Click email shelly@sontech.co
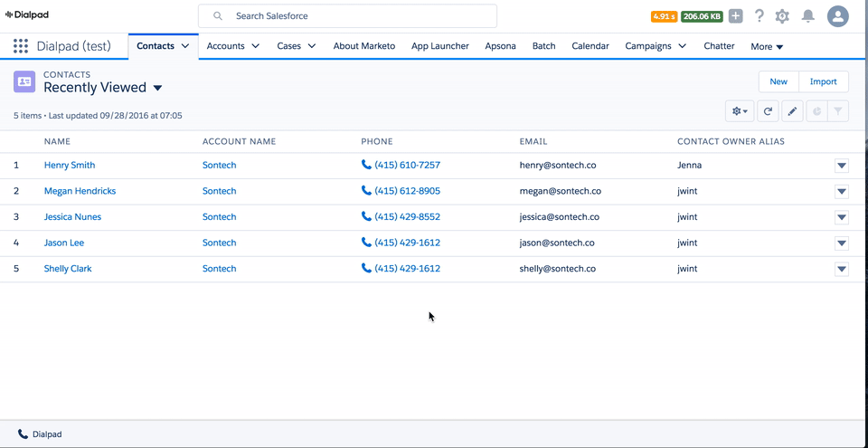This screenshot has width=868, height=448. coord(558,269)
